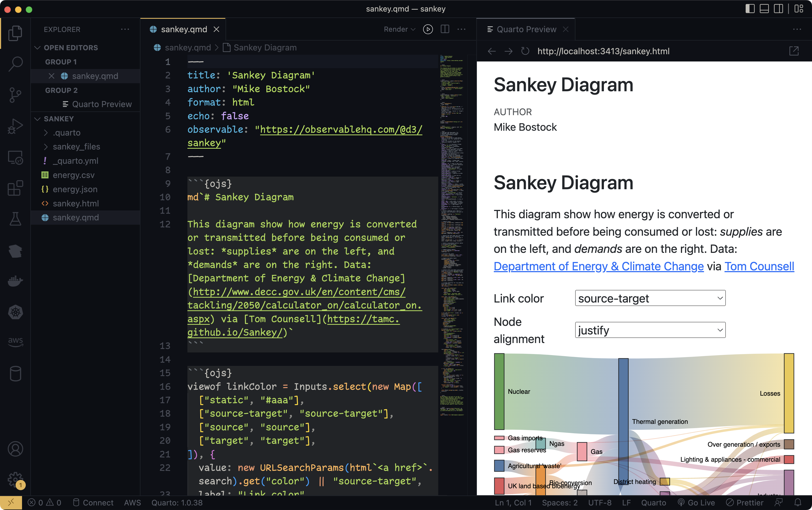Open the Node alignment dropdown
Screen dimensions: 812x510
[x=650, y=330]
